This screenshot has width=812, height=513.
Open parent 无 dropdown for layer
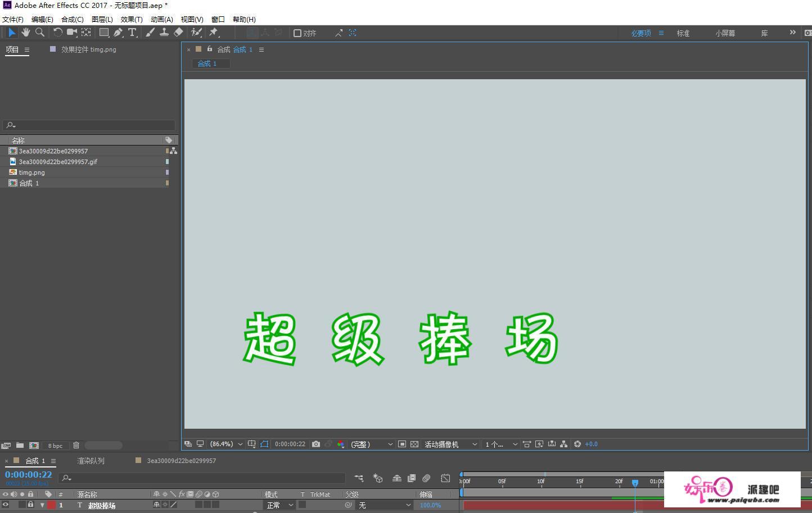385,505
